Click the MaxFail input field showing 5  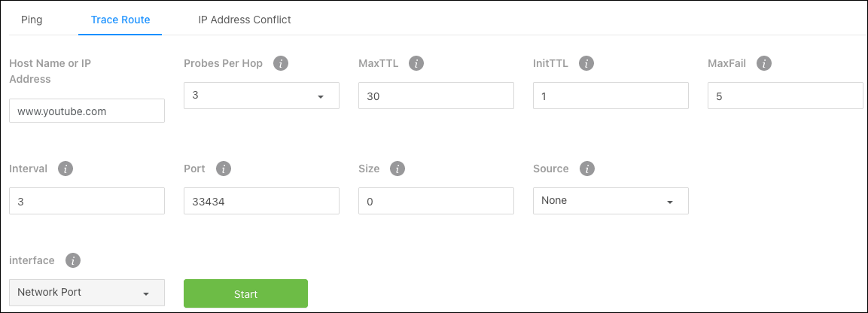(785, 96)
